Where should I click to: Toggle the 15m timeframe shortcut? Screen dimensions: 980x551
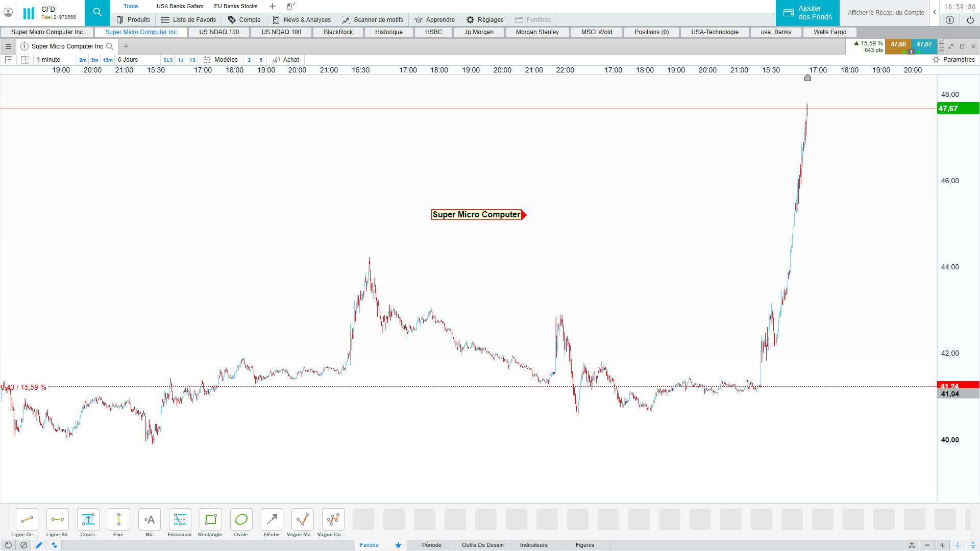pos(108,60)
